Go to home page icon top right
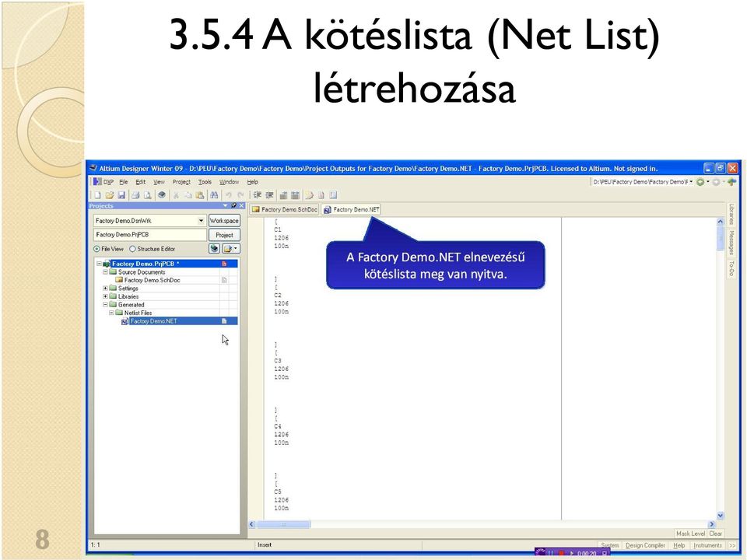The width and height of the screenshot is (747, 560). click(731, 182)
